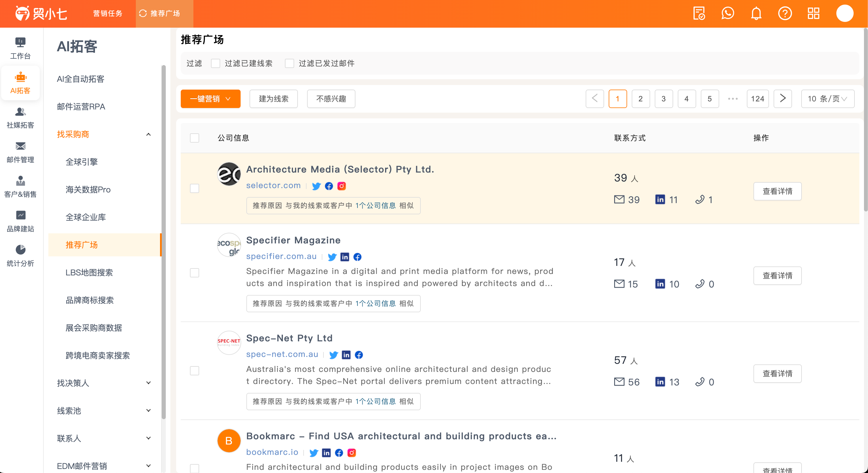Open the user avatar menu
The width and height of the screenshot is (868, 473).
pos(844,14)
